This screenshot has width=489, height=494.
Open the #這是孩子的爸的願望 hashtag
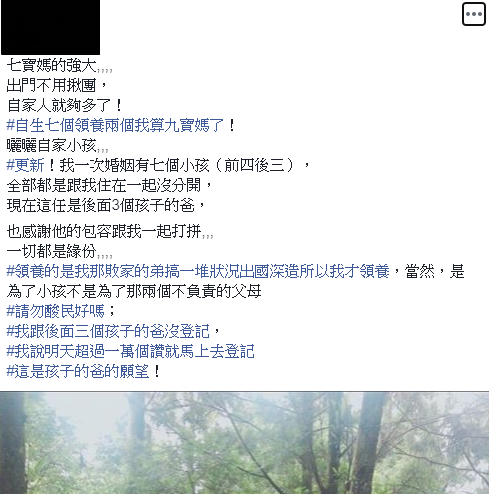point(78,371)
